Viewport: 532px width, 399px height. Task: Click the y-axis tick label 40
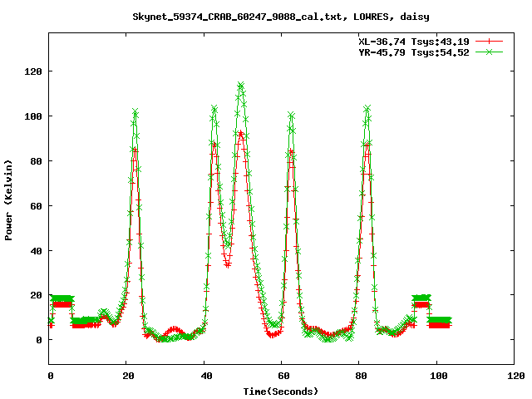pyautogui.click(x=36, y=251)
